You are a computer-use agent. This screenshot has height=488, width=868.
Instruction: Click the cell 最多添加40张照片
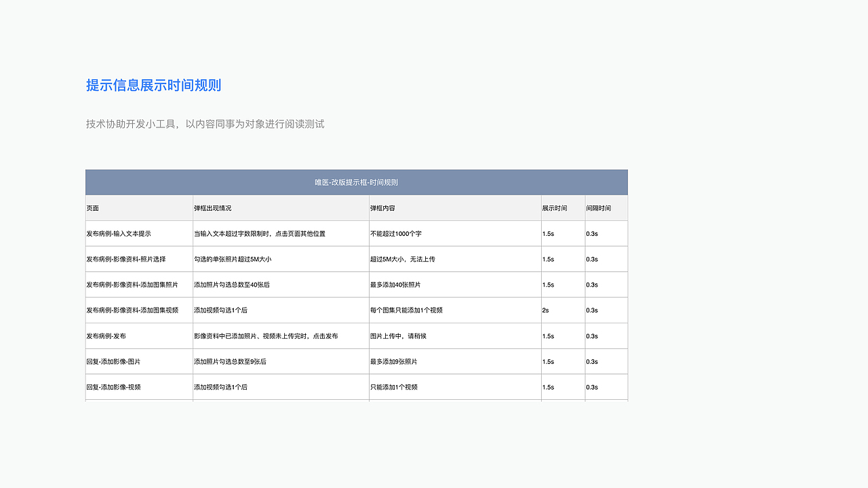pos(403,284)
